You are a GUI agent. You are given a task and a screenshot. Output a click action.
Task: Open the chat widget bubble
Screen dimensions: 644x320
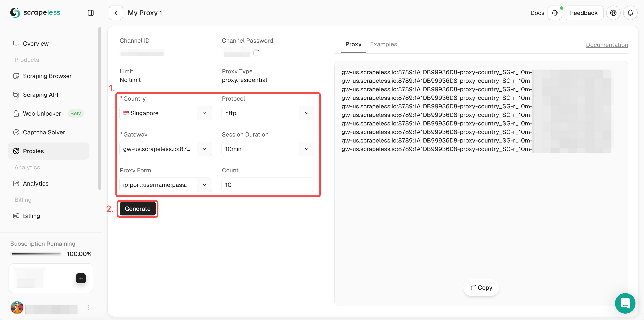click(625, 303)
